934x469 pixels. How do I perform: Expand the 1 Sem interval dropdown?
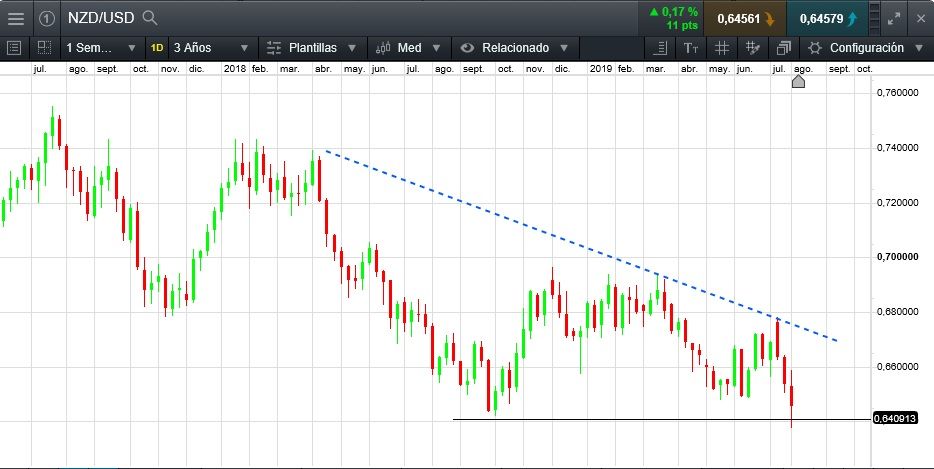pos(101,48)
